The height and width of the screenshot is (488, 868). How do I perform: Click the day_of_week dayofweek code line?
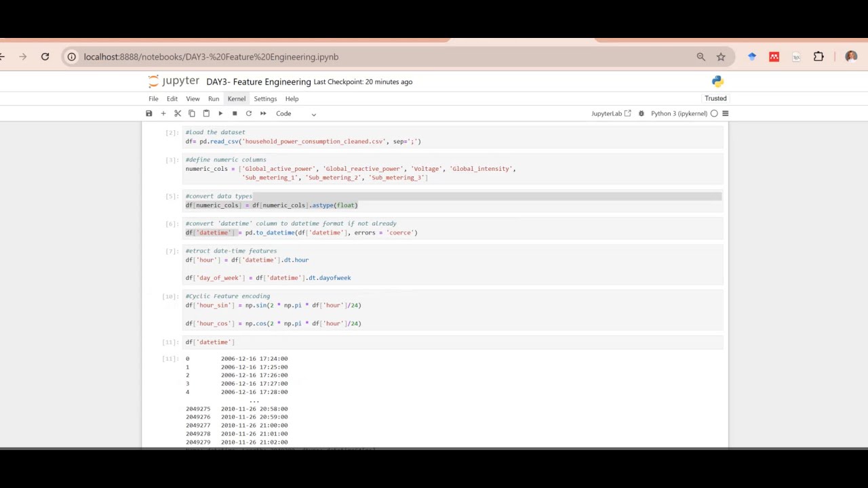[x=268, y=278]
